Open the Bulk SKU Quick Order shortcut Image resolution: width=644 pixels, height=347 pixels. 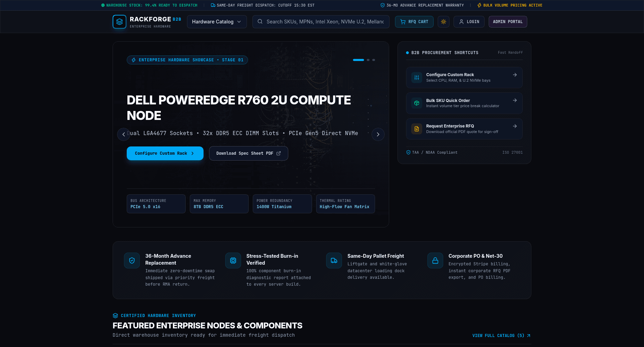pos(464,103)
